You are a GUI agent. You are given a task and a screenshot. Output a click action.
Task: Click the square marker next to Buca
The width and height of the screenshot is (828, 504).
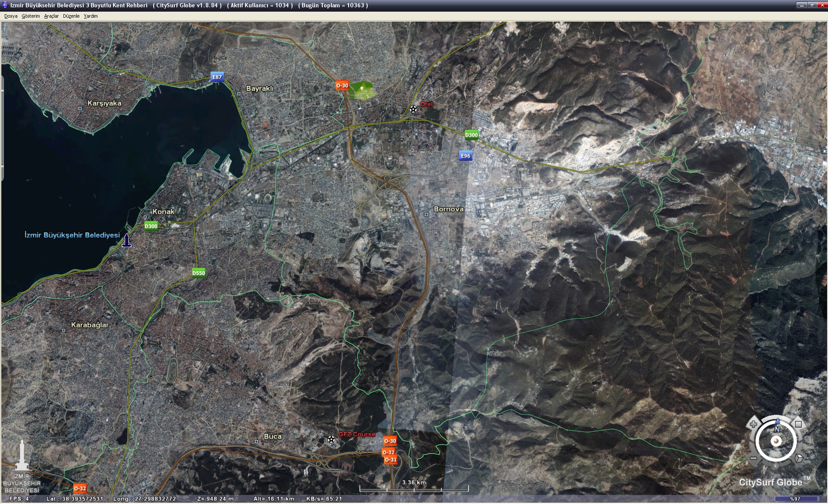[256, 441]
